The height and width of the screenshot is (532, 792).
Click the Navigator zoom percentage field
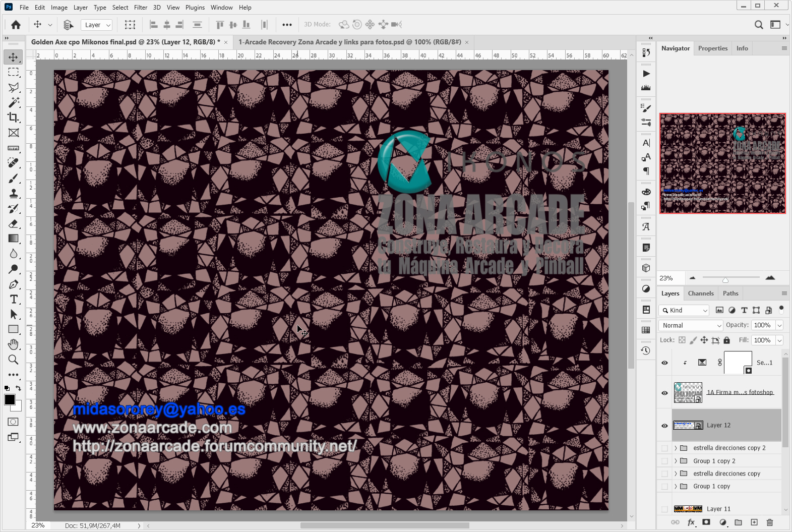(x=670, y=278)
